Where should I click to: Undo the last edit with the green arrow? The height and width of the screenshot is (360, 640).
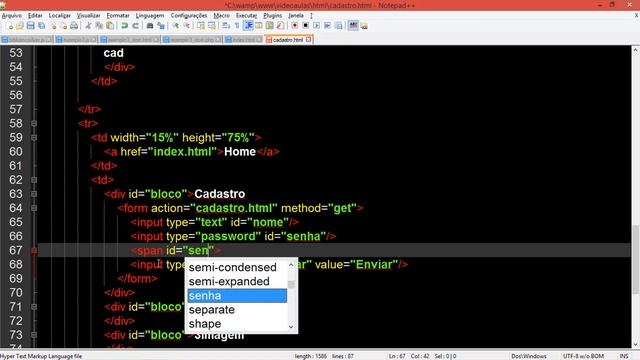[124, 26]
